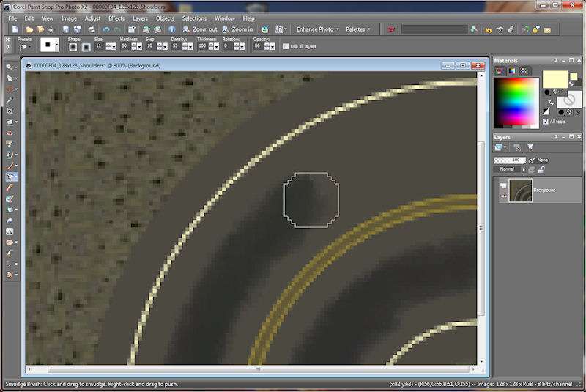Click the Print icon in the toolbar
This screenshot has width=586, height=392.
pyautogui.click(x=91, y=29)
